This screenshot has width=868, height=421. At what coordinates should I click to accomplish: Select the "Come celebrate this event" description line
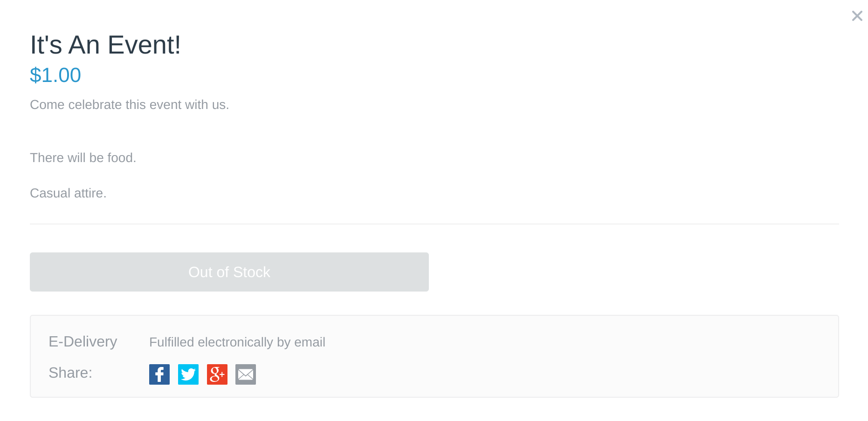point(129,105)
